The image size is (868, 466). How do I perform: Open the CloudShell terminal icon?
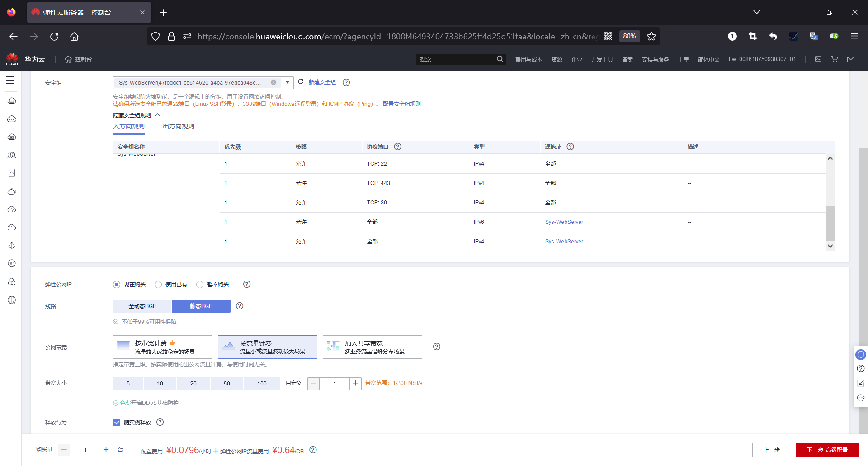tap(818, 59)
